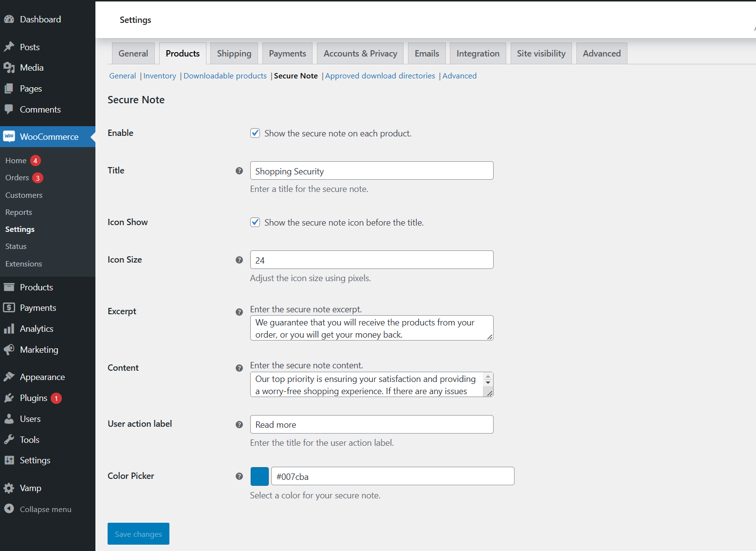Open WooCommerce Customers submenu item
Image resolution: width=756 pixels, height=551 pixels.
point(24,195)
